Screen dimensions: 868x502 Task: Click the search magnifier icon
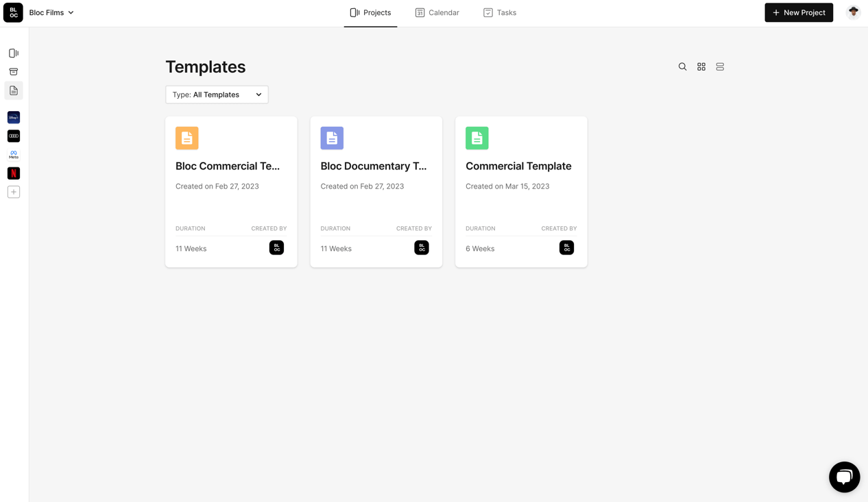(682, 67)
